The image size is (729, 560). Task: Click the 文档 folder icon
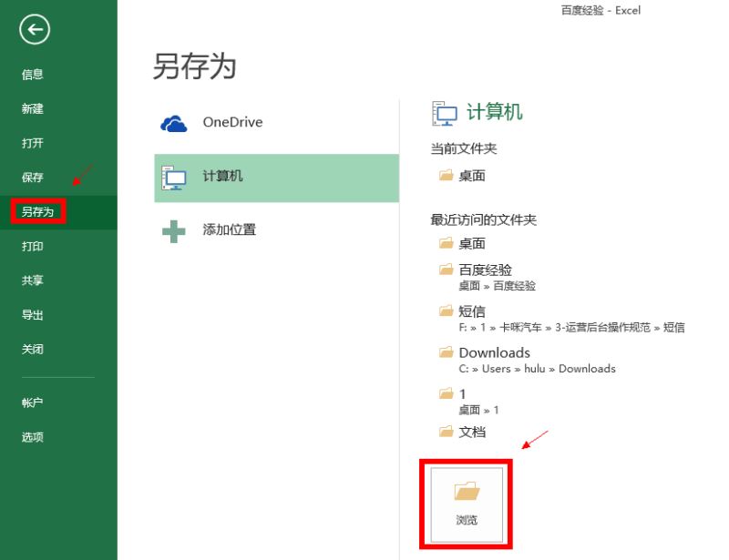[x=447, y=432]
